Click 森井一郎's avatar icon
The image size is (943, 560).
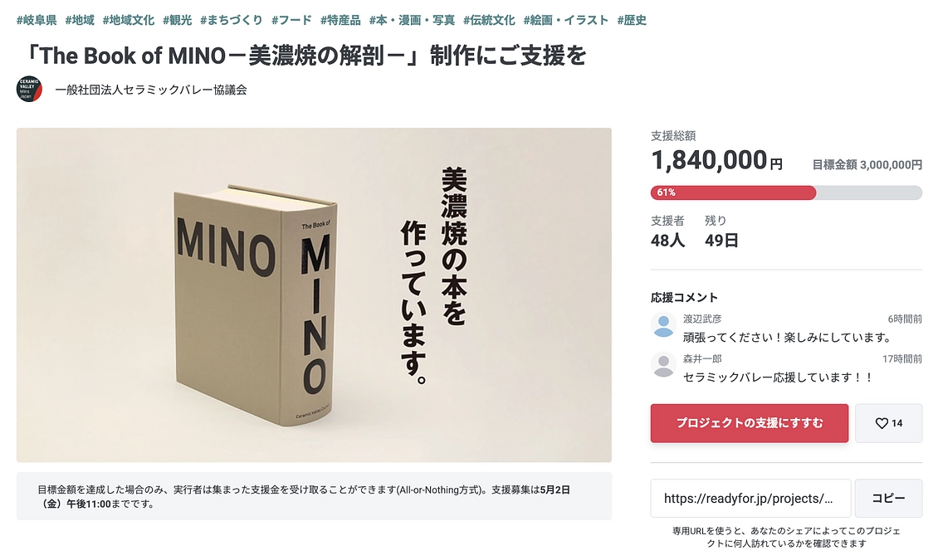click(x=662, y=364)
